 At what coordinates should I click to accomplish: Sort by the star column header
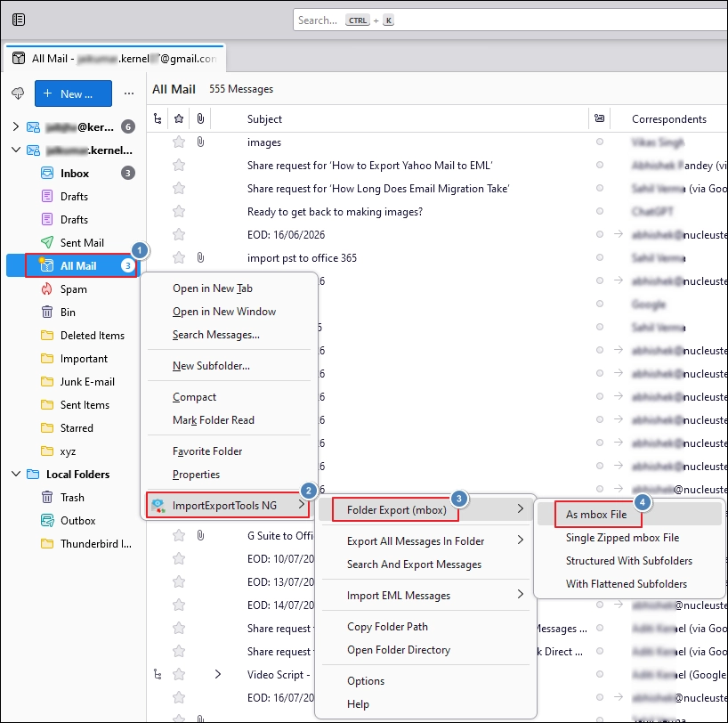(x=179, y=119)
